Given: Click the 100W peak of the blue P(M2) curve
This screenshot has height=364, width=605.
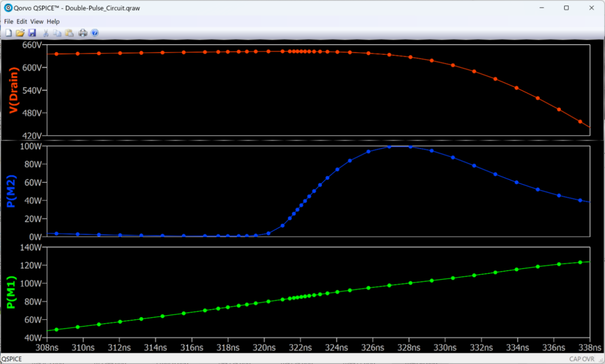Looking at the screenshot, I should pos(399,147).
